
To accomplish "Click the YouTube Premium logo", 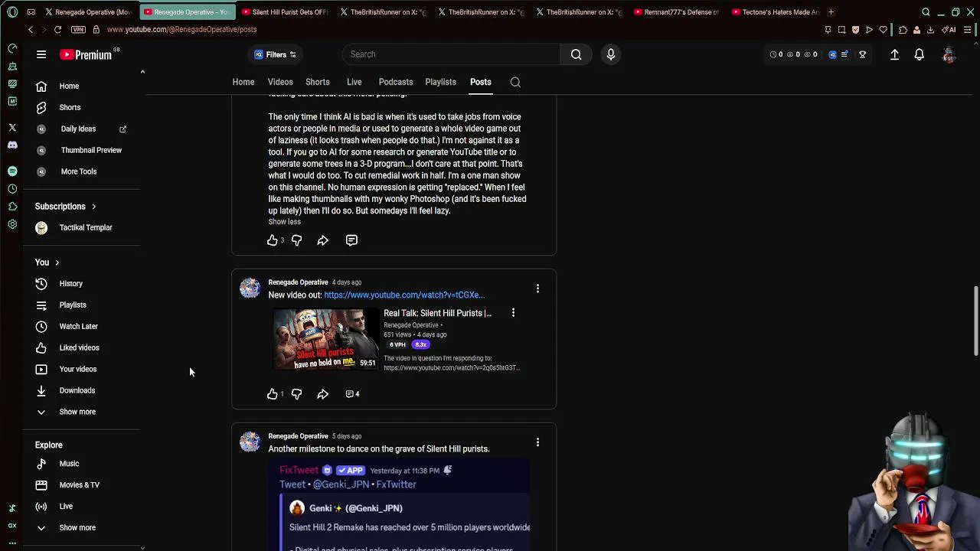I will pos(85,54).
